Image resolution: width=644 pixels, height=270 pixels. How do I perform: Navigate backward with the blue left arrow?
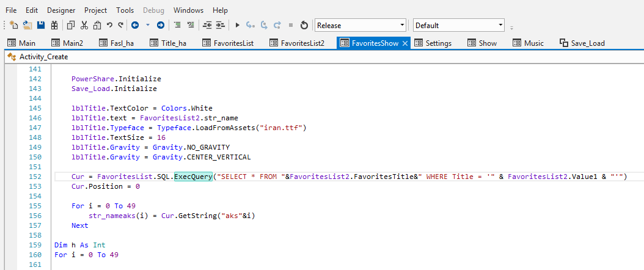pos(135,26)
